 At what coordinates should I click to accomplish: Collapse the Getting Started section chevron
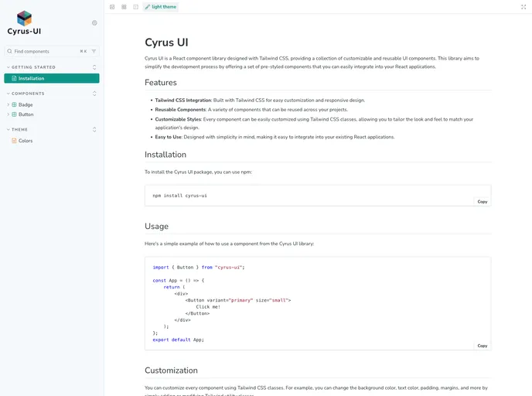tap(9, 67)
